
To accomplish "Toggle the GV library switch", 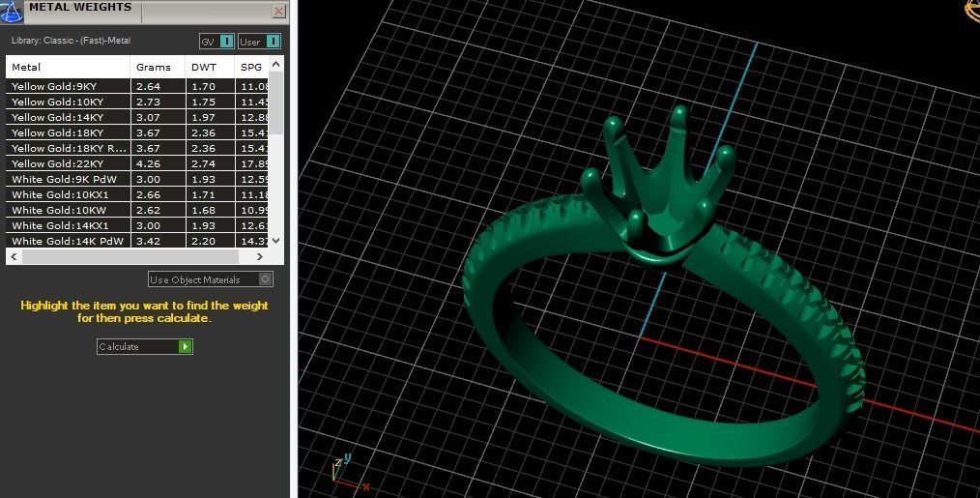I will 216,42.
